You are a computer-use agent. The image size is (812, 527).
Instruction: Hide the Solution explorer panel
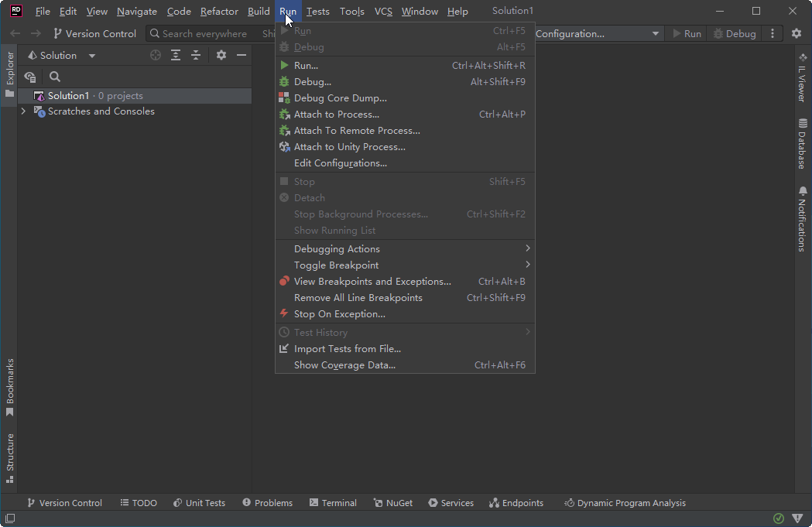pyautogui.click(x=242, y=56)
